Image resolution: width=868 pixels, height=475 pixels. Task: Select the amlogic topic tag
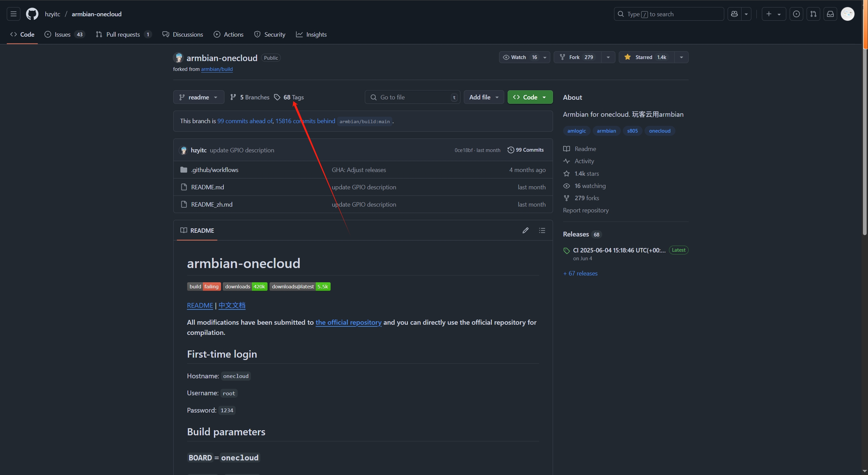tap(576, 131)
